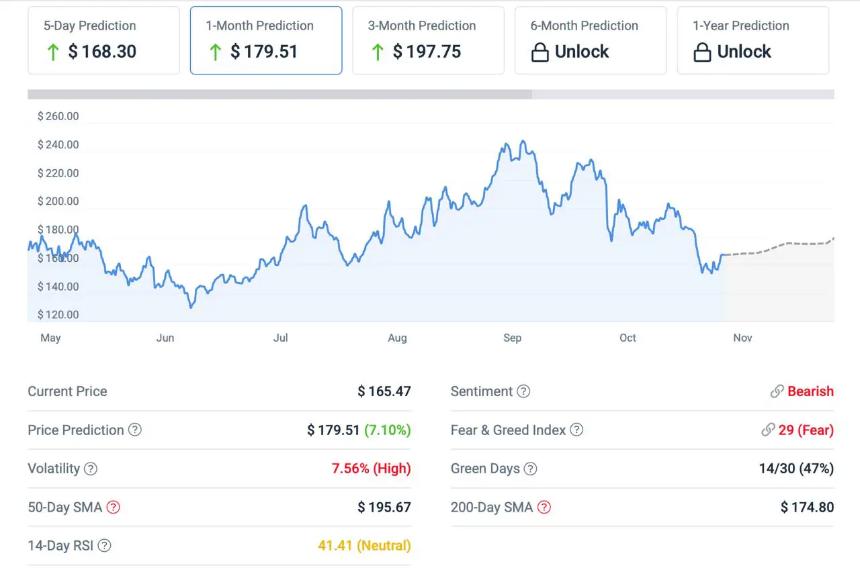Click Unlock text under 1-Year Prediction
The height and width of the screenshot is (574, 860).
pyautogui.click(x=744, y=52)
